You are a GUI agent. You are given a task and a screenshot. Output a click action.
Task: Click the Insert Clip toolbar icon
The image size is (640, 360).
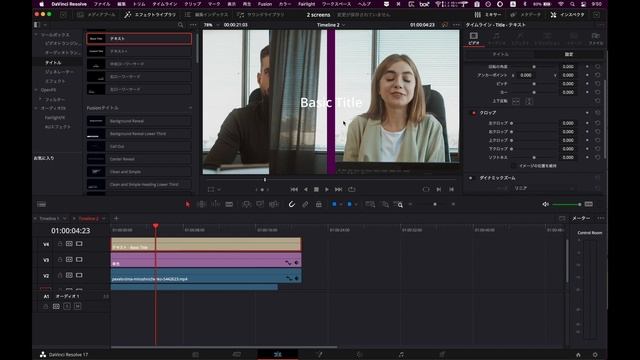click(x=246, y=204)
